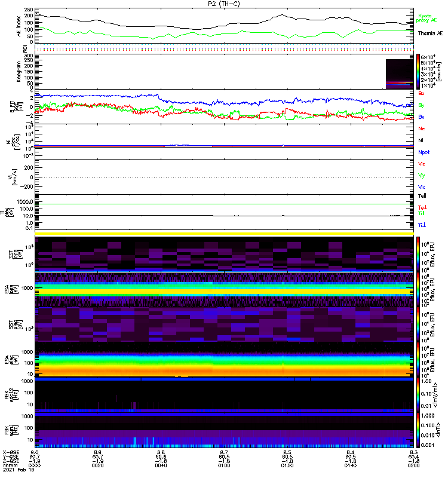Click the X-GSE value 8.8
Image resolution: width=448 pixels, height=478 pixels.
click(161, 452)
